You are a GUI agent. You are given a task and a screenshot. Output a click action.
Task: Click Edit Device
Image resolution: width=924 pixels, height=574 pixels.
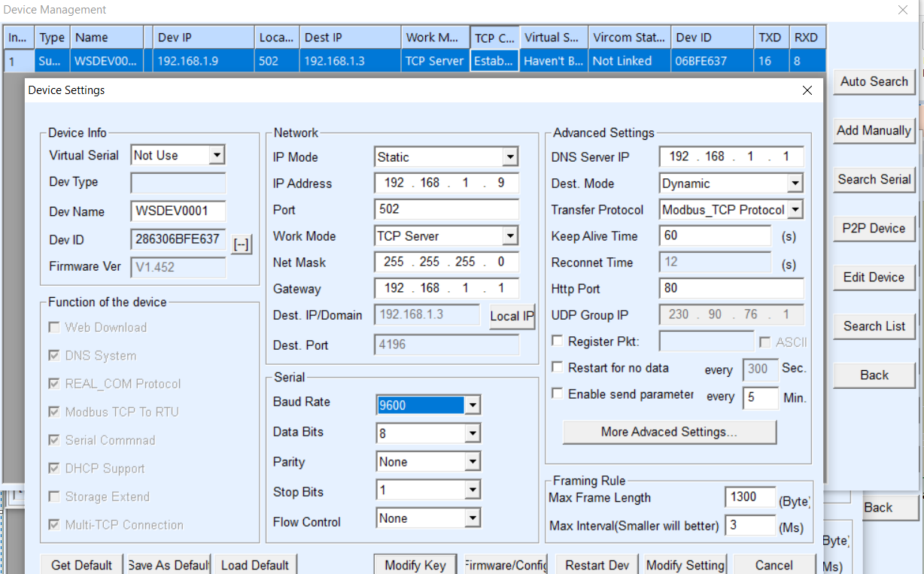pos(874,277)
